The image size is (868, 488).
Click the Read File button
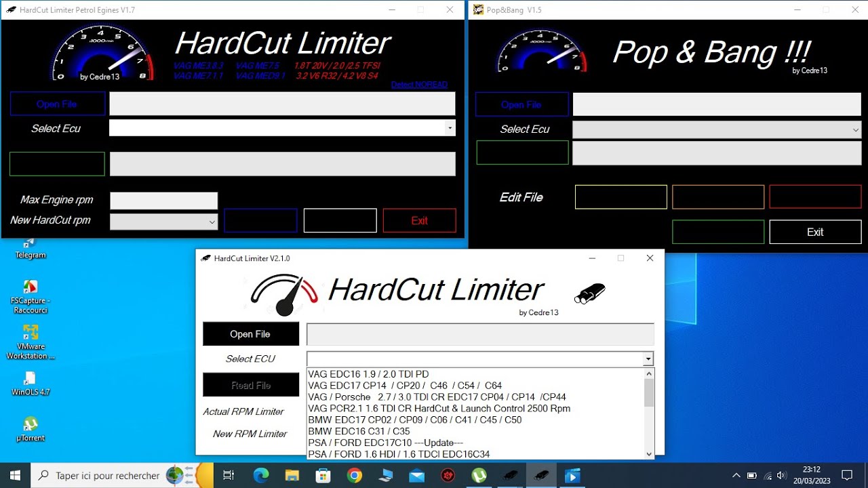pyautogui.click(x=250, y=385)
